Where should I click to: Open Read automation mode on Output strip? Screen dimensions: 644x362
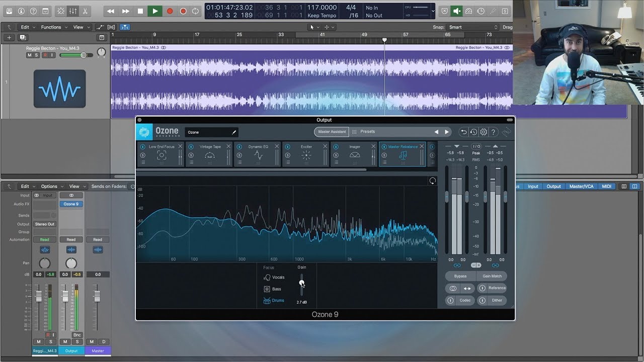71,240
